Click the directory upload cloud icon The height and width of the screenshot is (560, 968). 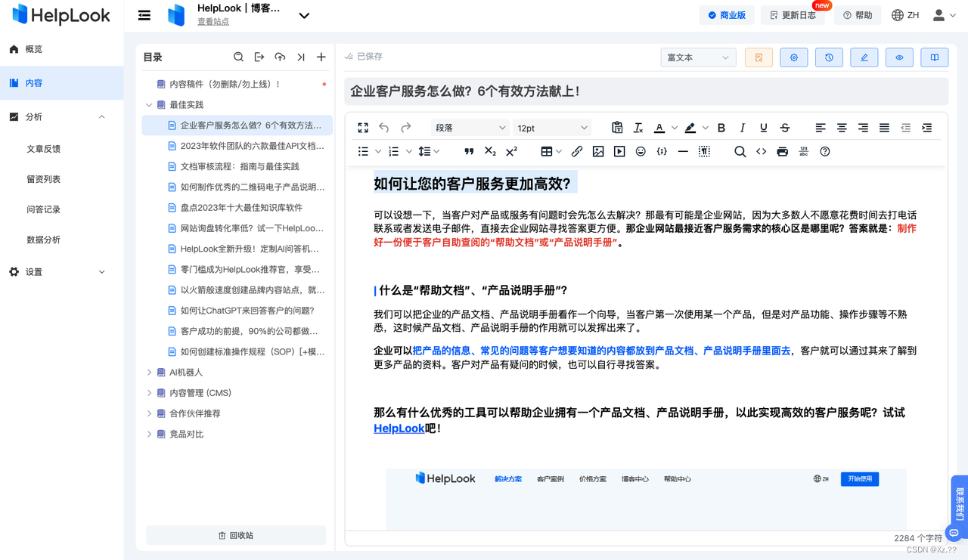[280, 57]
